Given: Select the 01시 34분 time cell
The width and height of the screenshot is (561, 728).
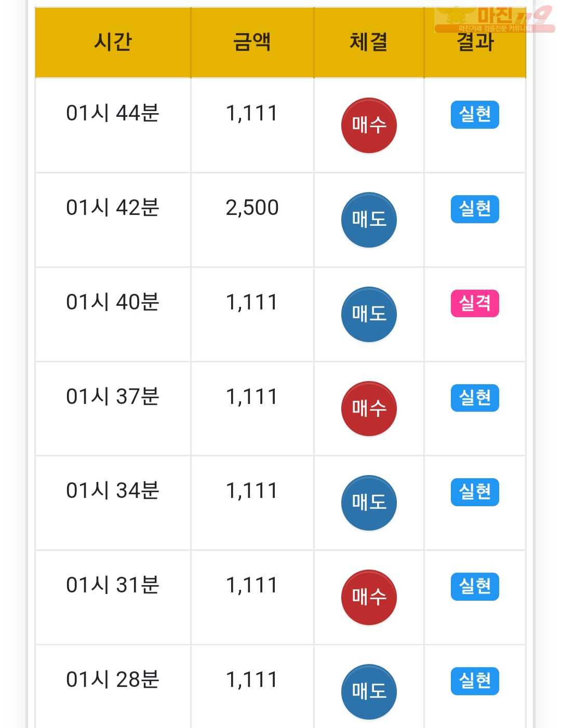Looking at the screenshot, I should click(x=113, y=491).
